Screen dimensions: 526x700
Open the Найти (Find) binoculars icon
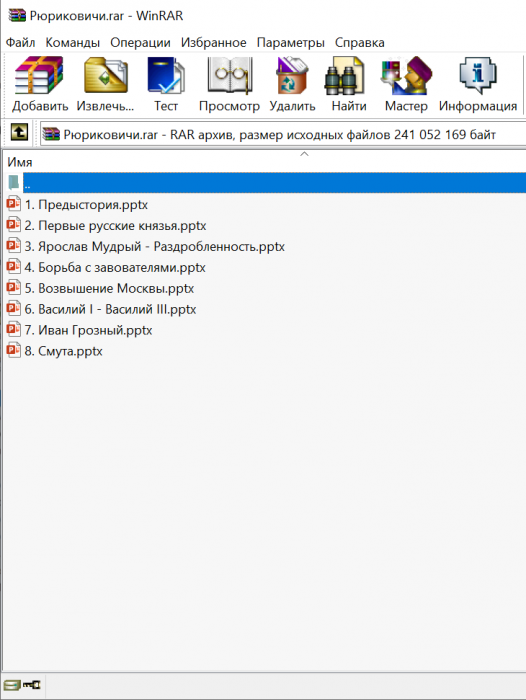coord(344,76)
